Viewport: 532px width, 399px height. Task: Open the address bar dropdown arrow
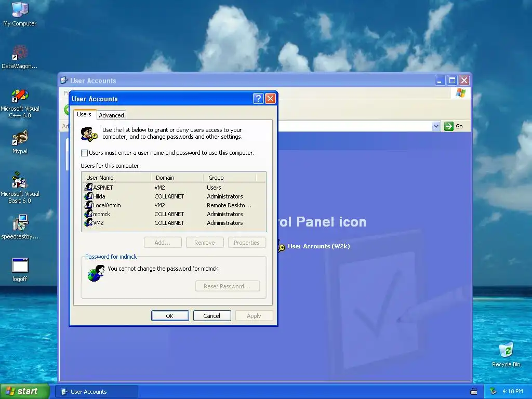[436, 126]
